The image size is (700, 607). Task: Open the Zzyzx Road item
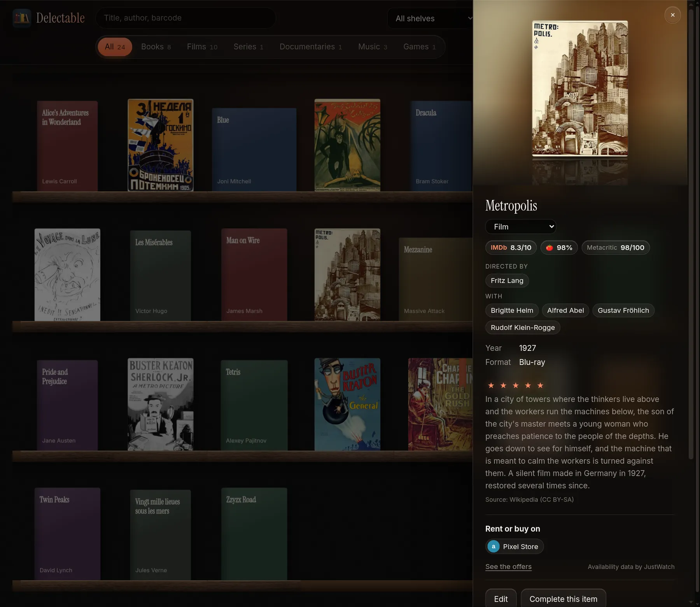click(x=254, y=534)
